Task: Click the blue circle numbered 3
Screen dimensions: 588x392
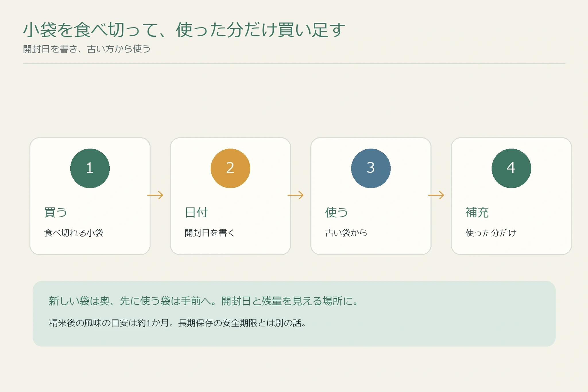Action: tap(371, 168)
